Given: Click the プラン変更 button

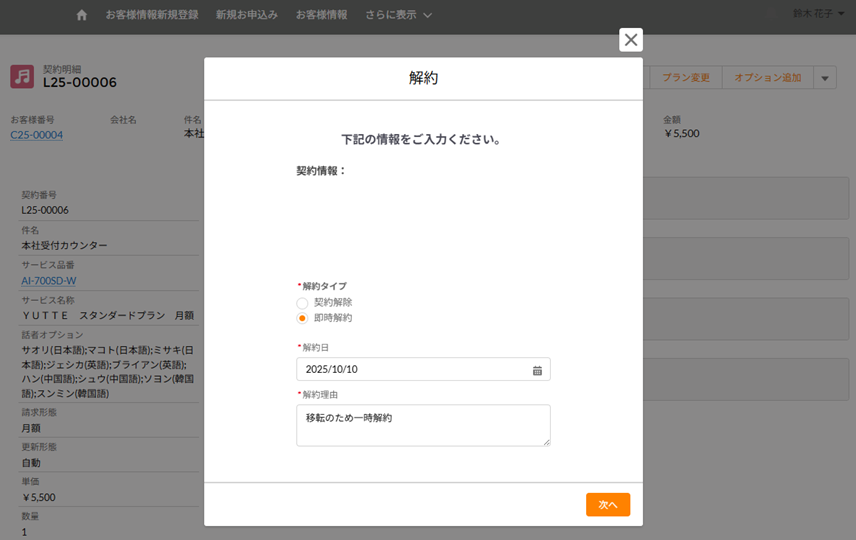Looking at the screenshot, I should pyautogui.click(x=686, y=78).
